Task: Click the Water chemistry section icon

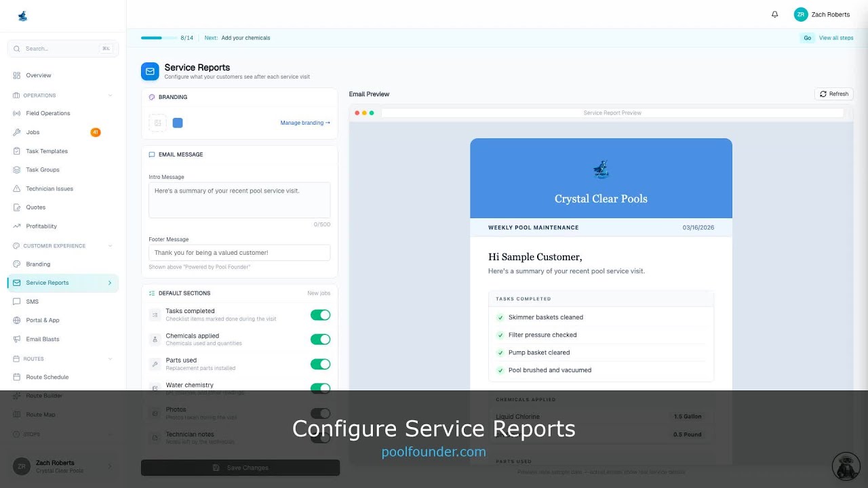Action: [155, 388]
